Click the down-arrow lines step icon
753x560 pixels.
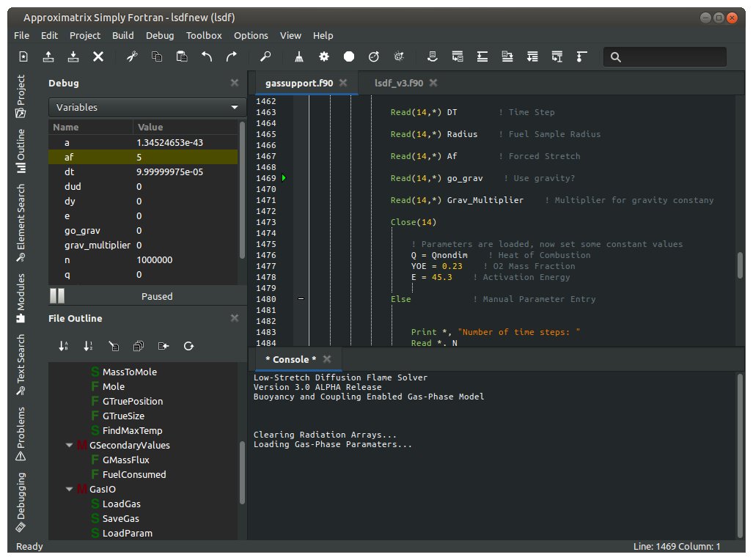[x=532, y=56]
